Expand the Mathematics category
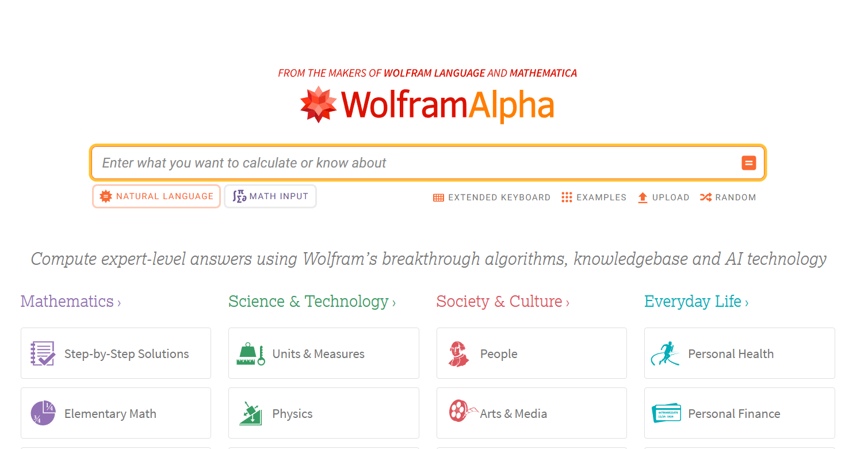Viewport: 868px width, 449px height. pos(71,301)
